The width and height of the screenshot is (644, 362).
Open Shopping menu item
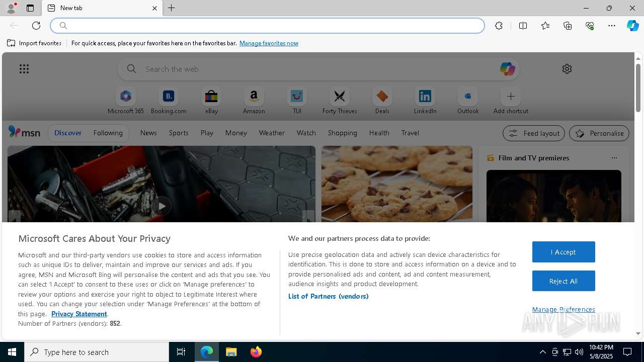pyautogui.click(x=343, y=133)
